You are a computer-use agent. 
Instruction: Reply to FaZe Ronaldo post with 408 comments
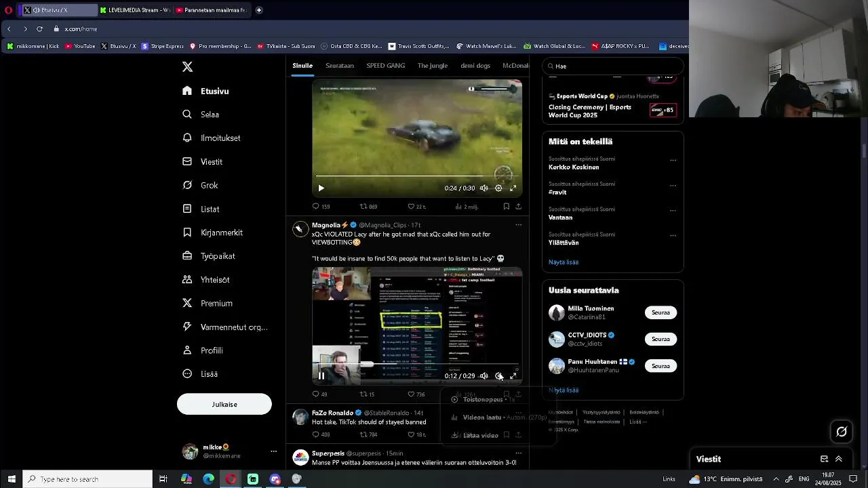(x=321, y=435)
